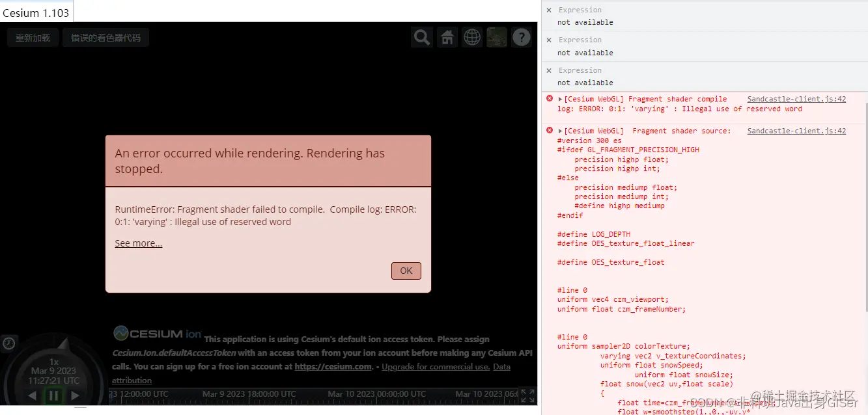Click the red error icon beside the WebGL message
The height and width of the screenshot is (415, 868).
pyautogui.click(x=549, y=98)
